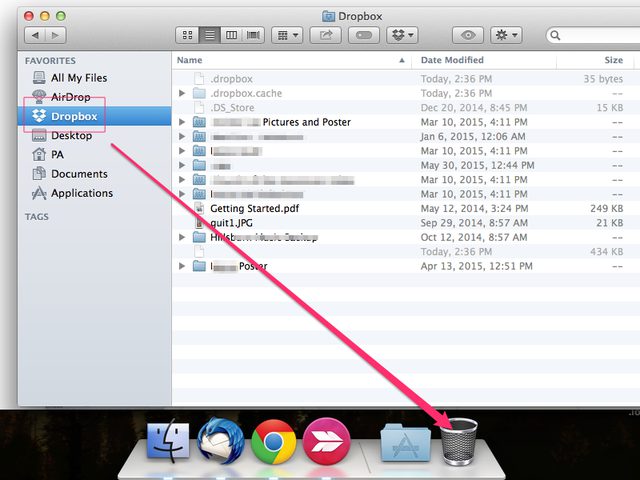Image resolution: width=640 pixels, height=480 pixels.
Task: Click the Quick Look eye button
Action: pyautogui.click(x=466, y=35)
